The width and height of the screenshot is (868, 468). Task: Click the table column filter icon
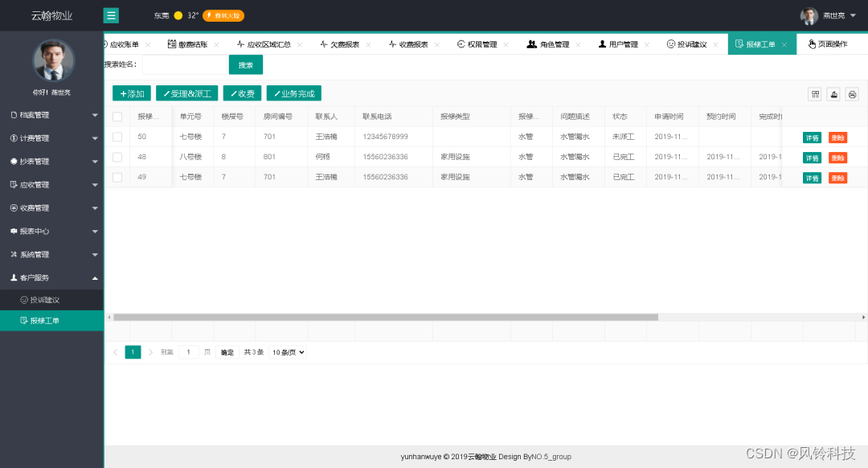[x=815, y=94]
